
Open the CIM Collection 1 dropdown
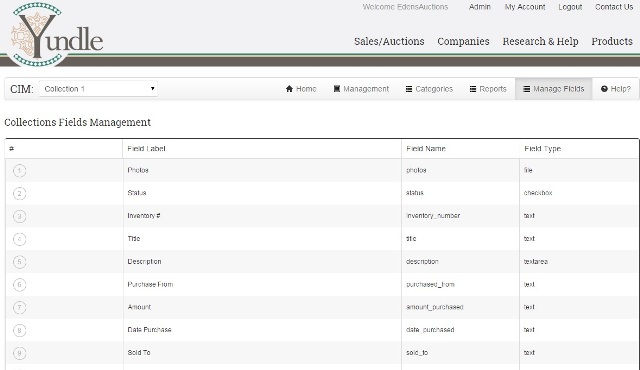[x=98, y=89]
